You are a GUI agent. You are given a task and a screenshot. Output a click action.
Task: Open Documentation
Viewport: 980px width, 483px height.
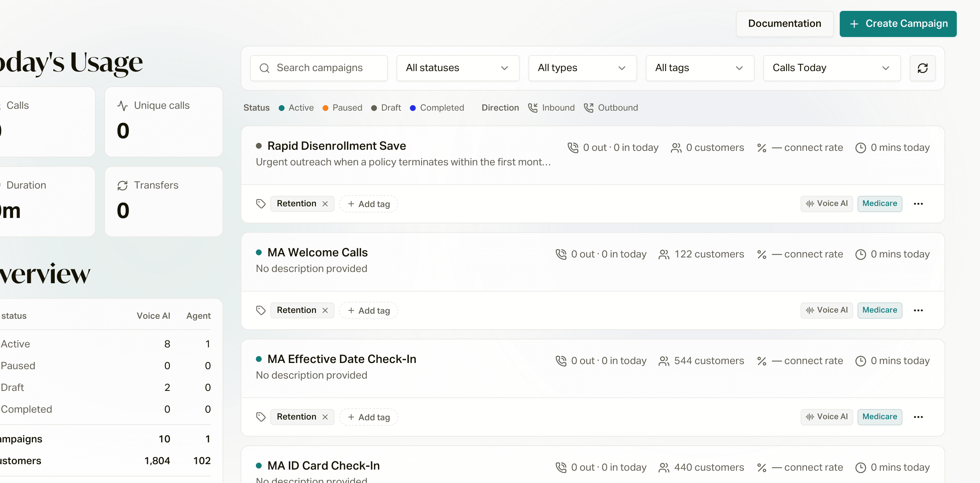[784, 24]
